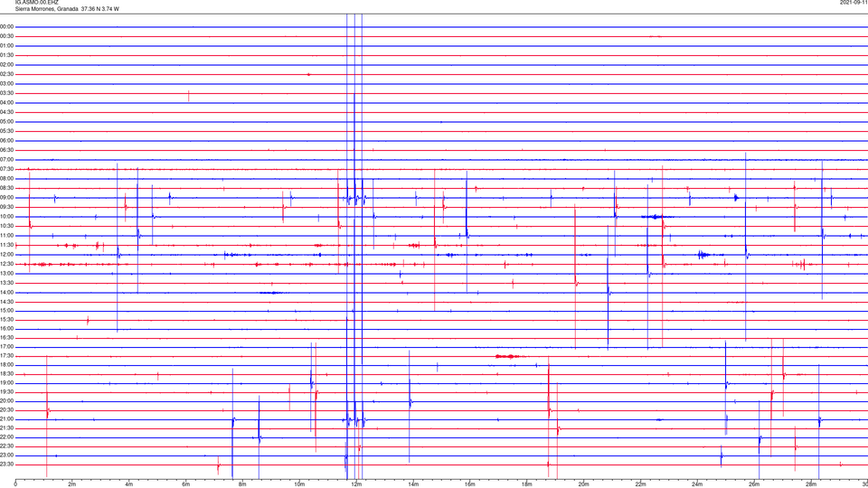Select the '12:00' row label
This screenshot has width=868, height=488.
pos(7,255)
